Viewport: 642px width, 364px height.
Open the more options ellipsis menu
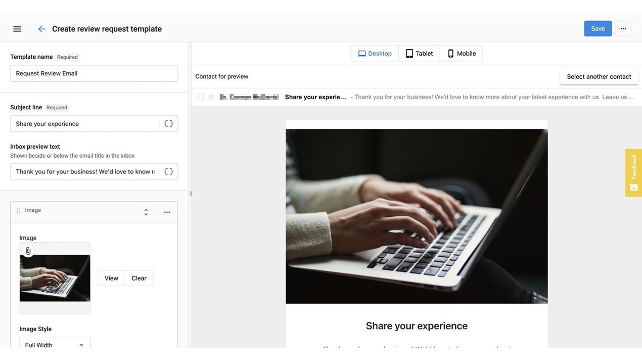pos(623,29)
